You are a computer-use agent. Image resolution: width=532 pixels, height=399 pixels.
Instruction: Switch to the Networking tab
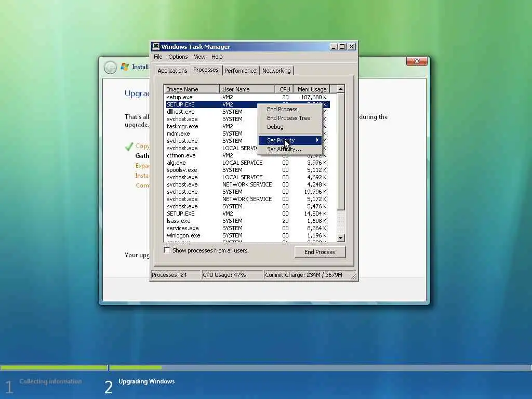point(276,71)
